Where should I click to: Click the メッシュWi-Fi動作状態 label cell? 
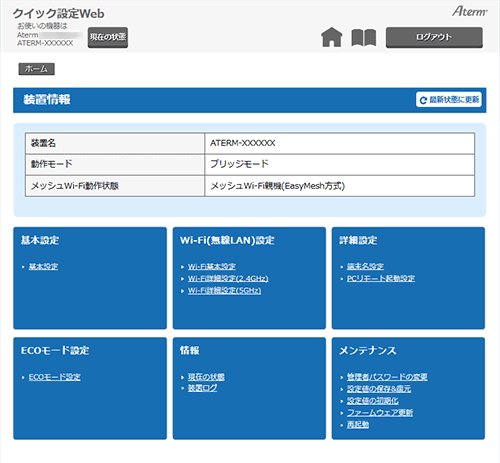[115, 186]
